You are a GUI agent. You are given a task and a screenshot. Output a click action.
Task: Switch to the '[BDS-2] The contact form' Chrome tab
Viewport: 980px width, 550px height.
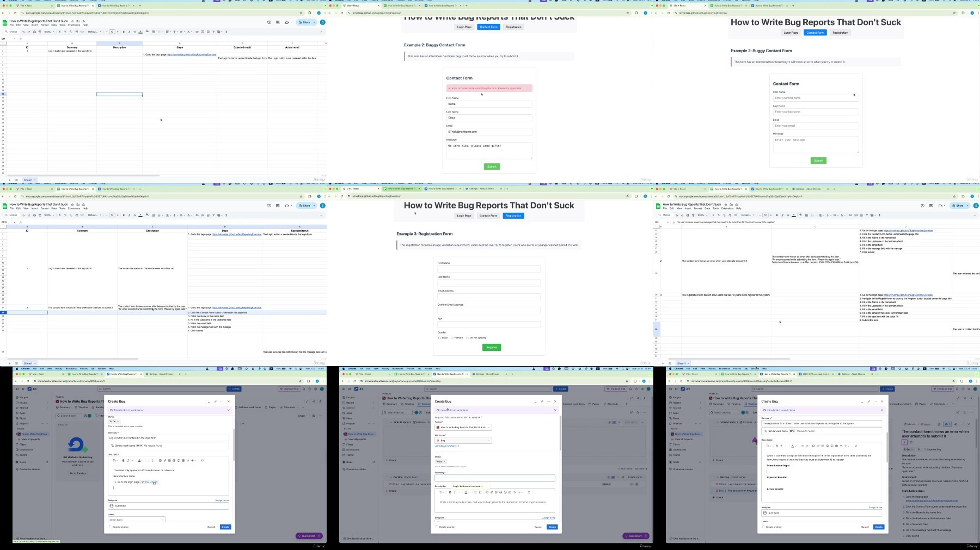coord(817,374)
